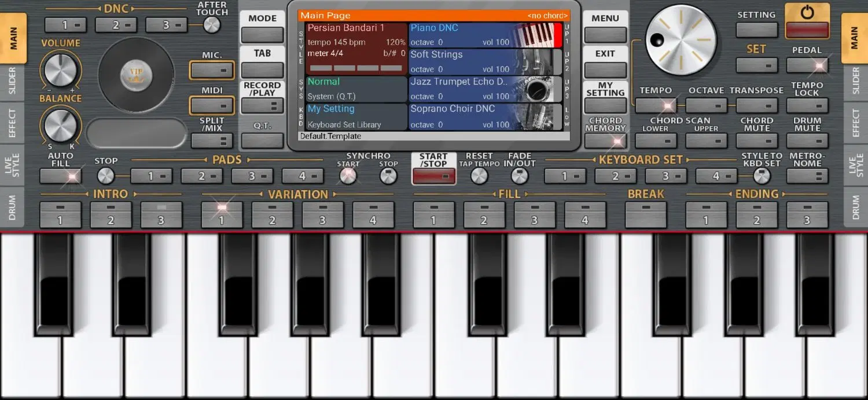Click the Mode button
This screenshot has width=868, height=400.
[x=262, y=35]
